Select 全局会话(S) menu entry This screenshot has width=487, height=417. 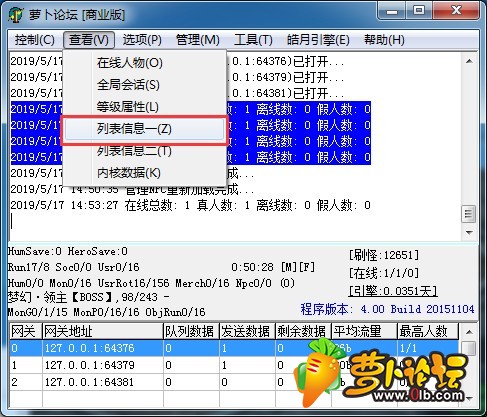tap(144, 85)
